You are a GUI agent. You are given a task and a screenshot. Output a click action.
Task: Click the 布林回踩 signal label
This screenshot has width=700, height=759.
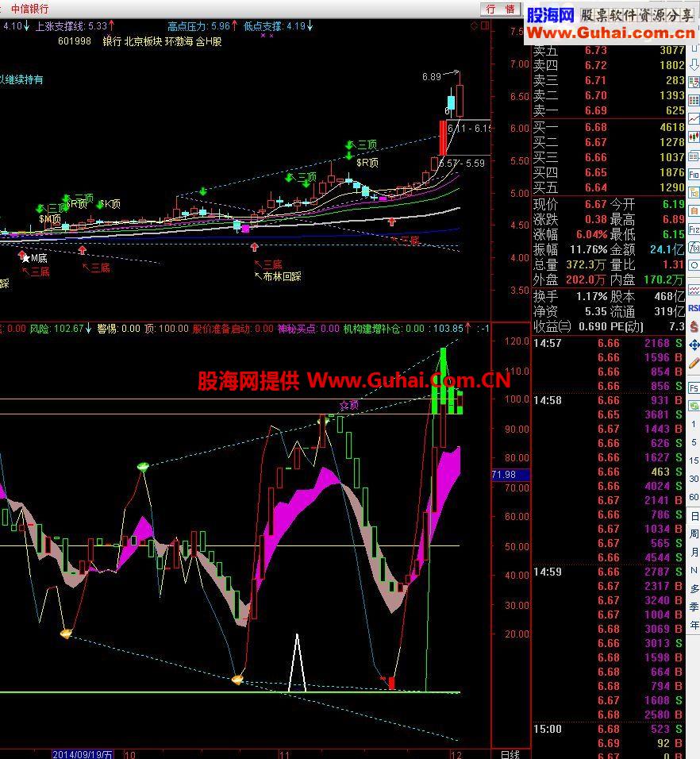pos(282,276)
